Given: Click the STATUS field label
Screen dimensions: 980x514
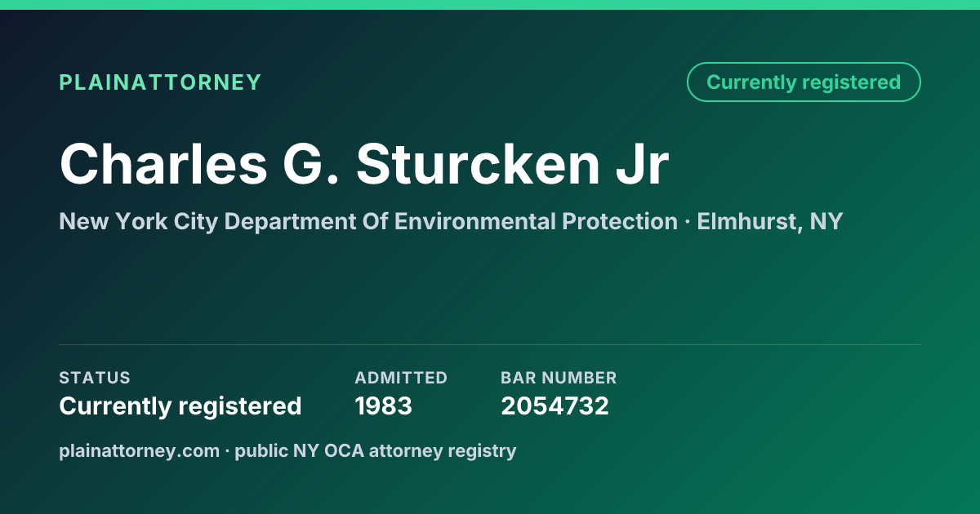Looking at the screenshot, I should [x=95, y=378].
